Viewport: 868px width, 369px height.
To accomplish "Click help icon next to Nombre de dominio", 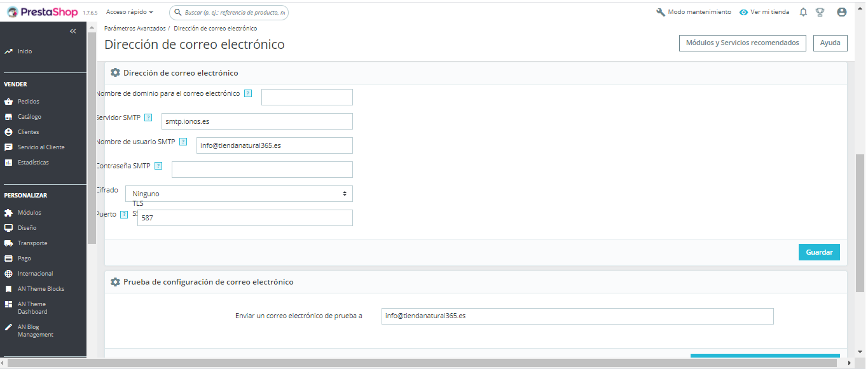I will (248, 93).
